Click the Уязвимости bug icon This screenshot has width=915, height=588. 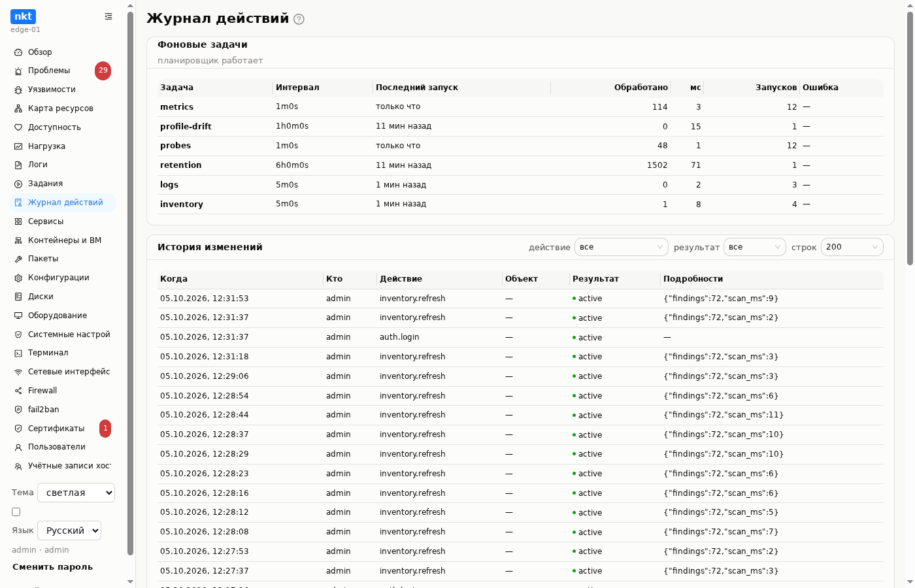pos(18,90)
